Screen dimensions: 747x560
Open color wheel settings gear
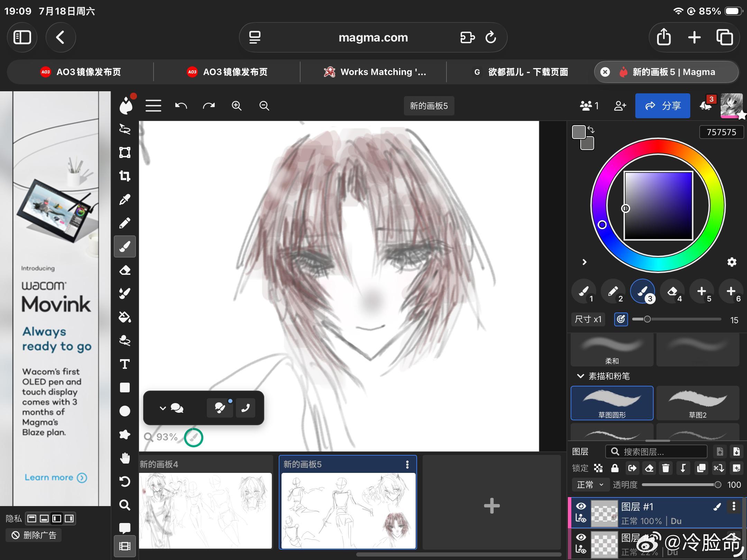[x=732, y=262]
